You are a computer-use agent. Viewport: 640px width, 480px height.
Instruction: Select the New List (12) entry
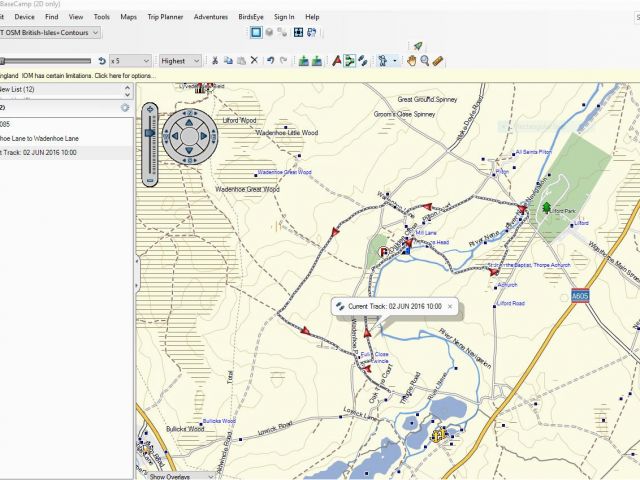point(61,89)
